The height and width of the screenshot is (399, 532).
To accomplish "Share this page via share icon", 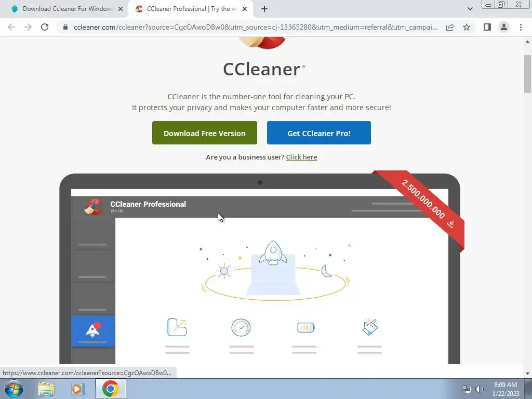I will (450, 27).
